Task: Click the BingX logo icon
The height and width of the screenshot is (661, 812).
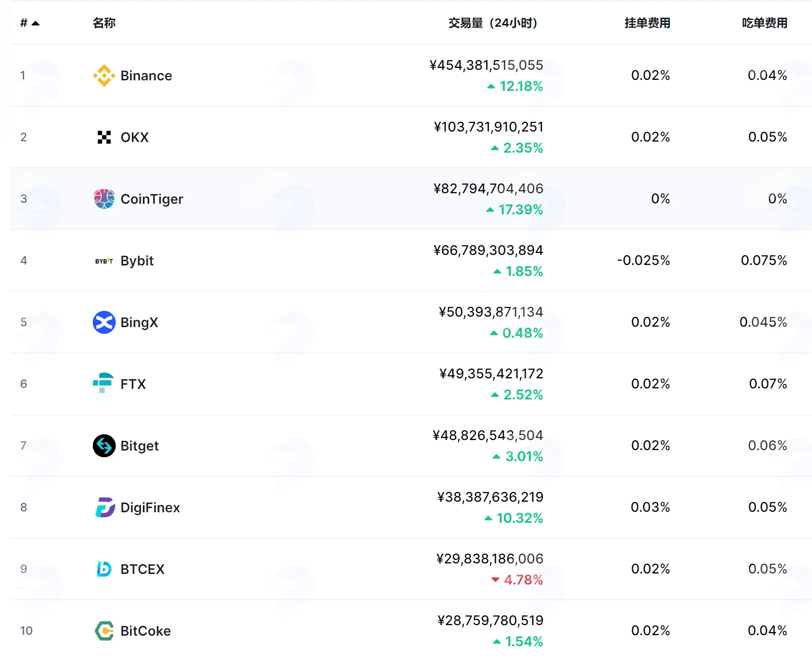Action: (104, 322)
